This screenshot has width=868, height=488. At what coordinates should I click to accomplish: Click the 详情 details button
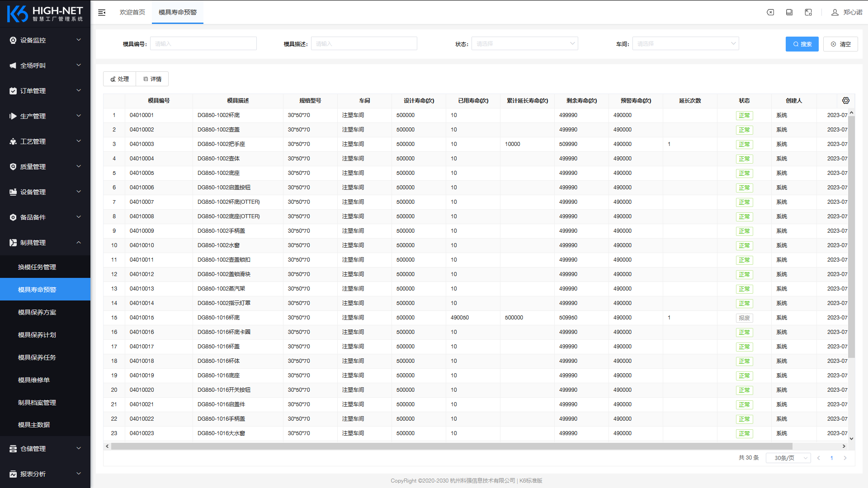pyautogui.click(x=152, y=79)
